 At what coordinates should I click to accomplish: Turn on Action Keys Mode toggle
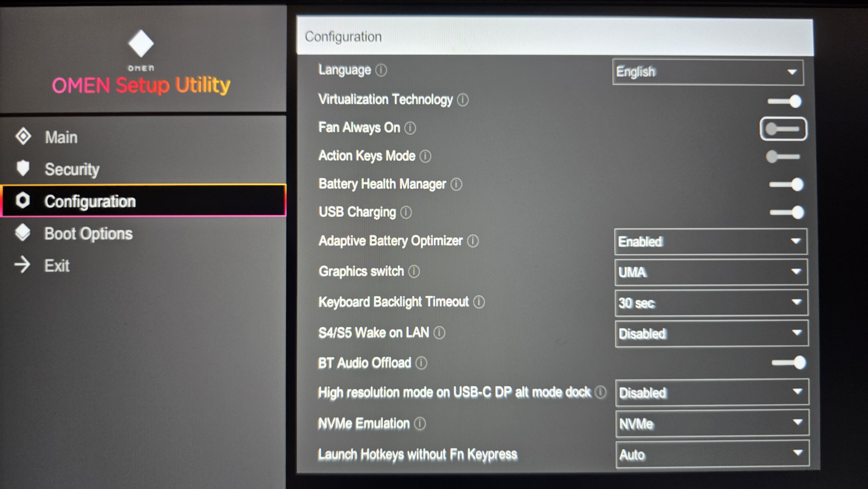[x=783, y=157]
